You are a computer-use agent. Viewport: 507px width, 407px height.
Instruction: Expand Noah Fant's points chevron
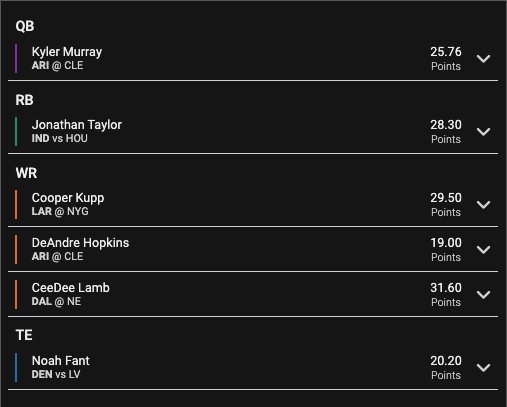[x=483, y=368]
